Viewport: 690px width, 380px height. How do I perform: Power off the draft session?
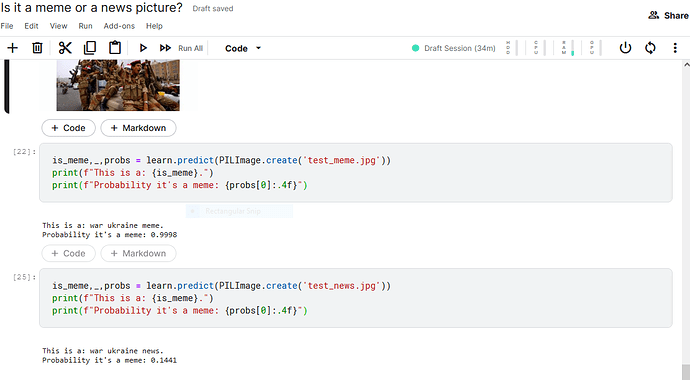click(625, 48)
